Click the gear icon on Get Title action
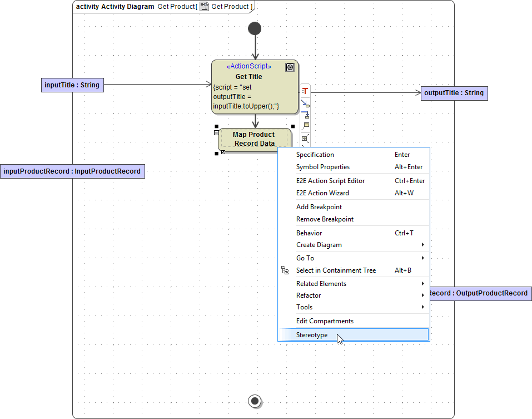 click(290, 67)
